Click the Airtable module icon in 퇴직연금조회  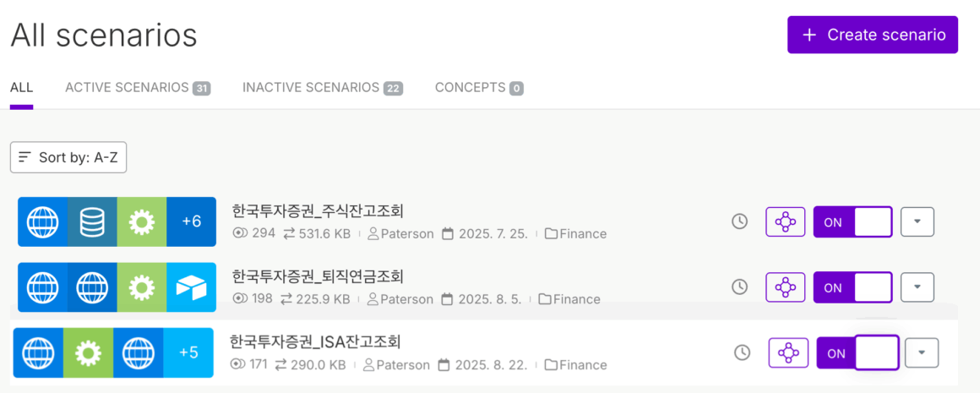[x=191, y=287]
